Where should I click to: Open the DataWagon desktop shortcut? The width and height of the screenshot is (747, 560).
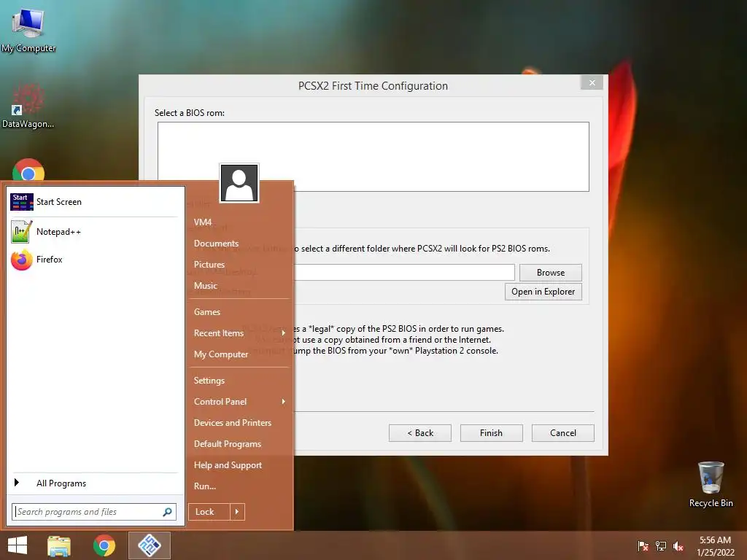(28, 106)
